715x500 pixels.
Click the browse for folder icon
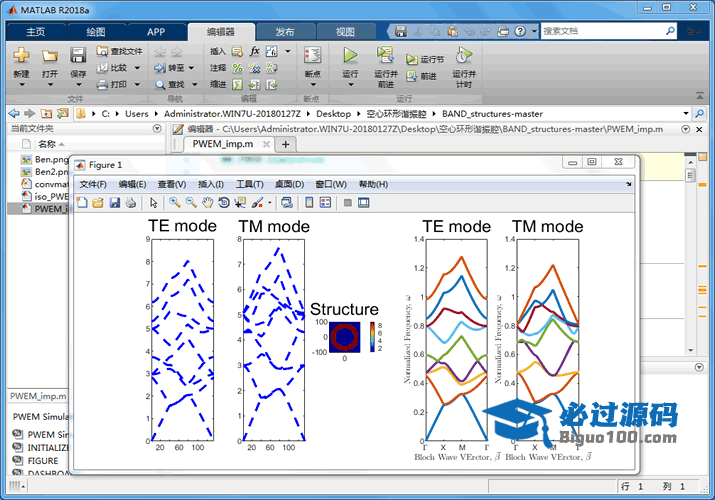coord(62,113)
